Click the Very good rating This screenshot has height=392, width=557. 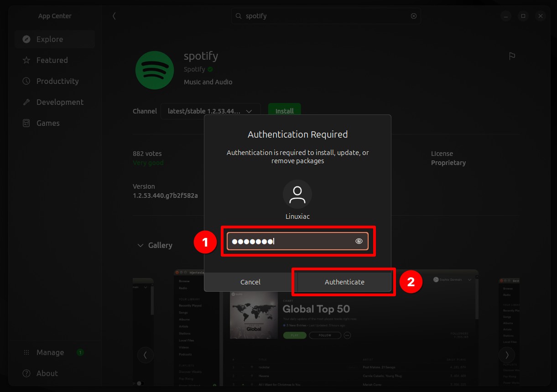coord(148,163)
